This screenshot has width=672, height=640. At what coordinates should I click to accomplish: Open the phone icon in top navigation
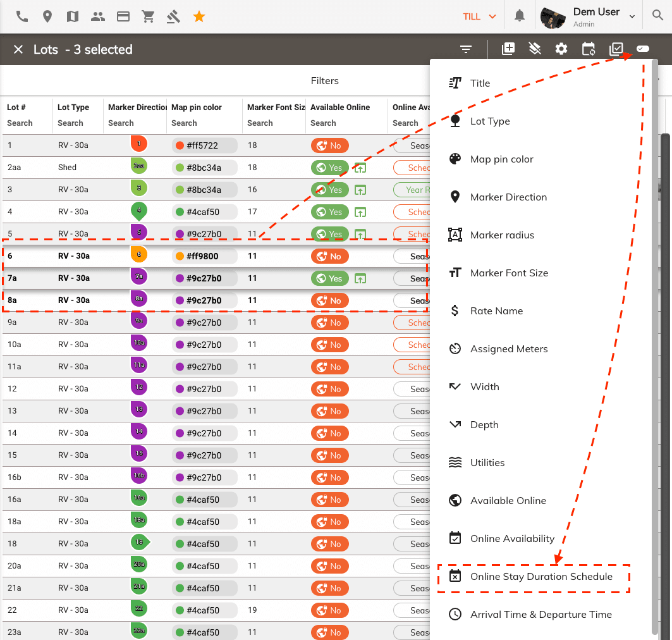pos(22,16)
